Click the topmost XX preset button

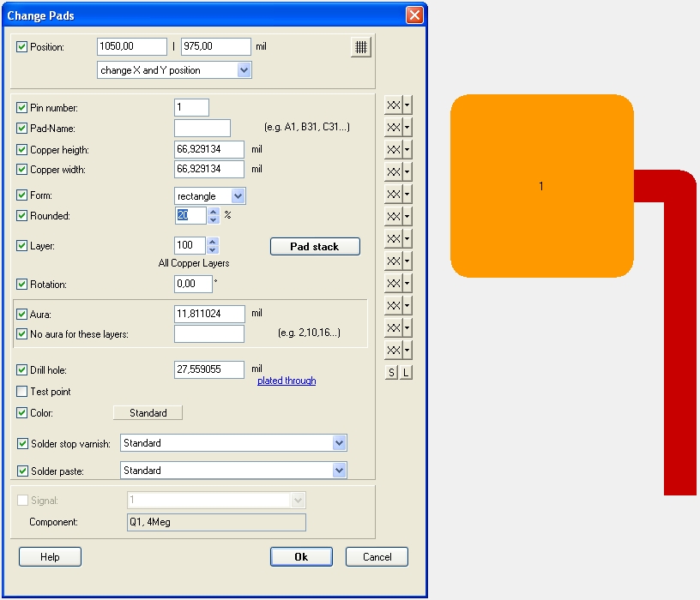pos(393,105)
